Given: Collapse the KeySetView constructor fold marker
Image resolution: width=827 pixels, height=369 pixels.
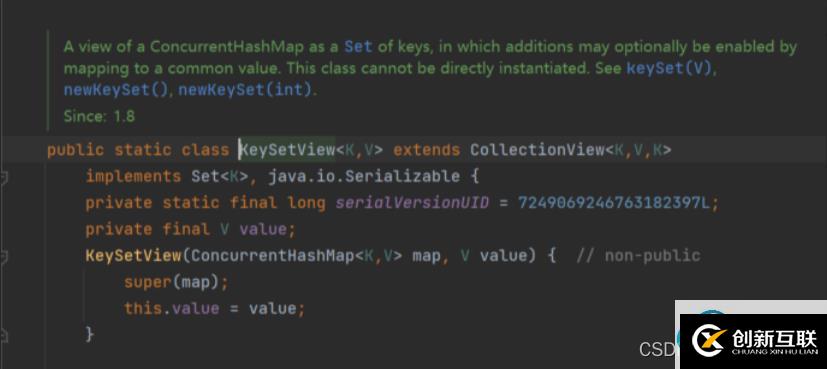Looking at the screenshot, I should 3,256.
